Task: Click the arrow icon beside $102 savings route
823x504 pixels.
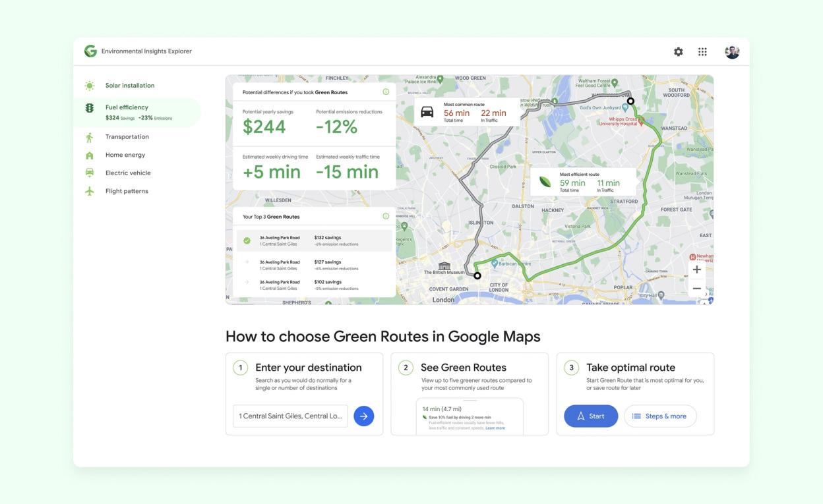Action: click(x=247, y=282)
